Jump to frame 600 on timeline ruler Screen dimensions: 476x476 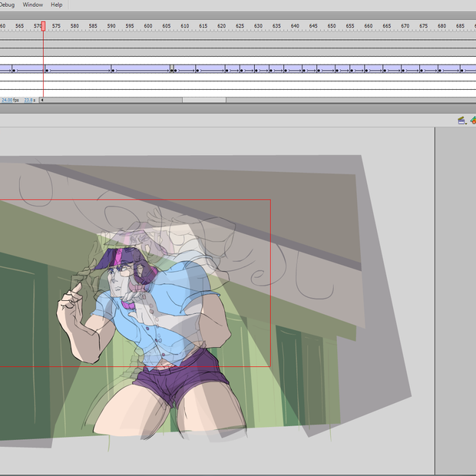coord(148,26)
